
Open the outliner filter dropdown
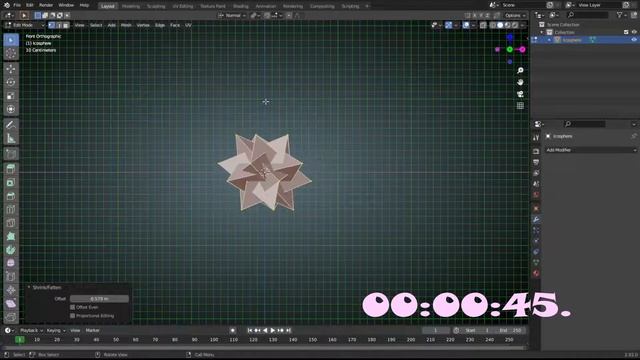click(622, 15)
